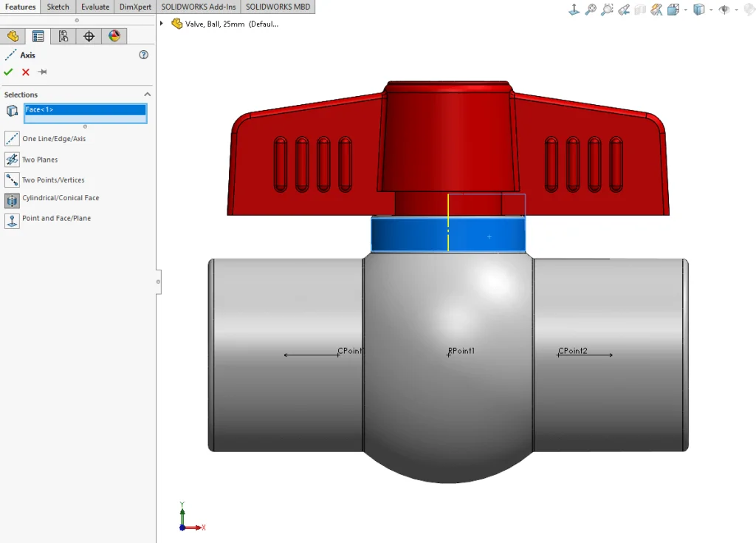
Task: Switch to the Sketch ribbon tab
Action: click(x=58, y=7)
